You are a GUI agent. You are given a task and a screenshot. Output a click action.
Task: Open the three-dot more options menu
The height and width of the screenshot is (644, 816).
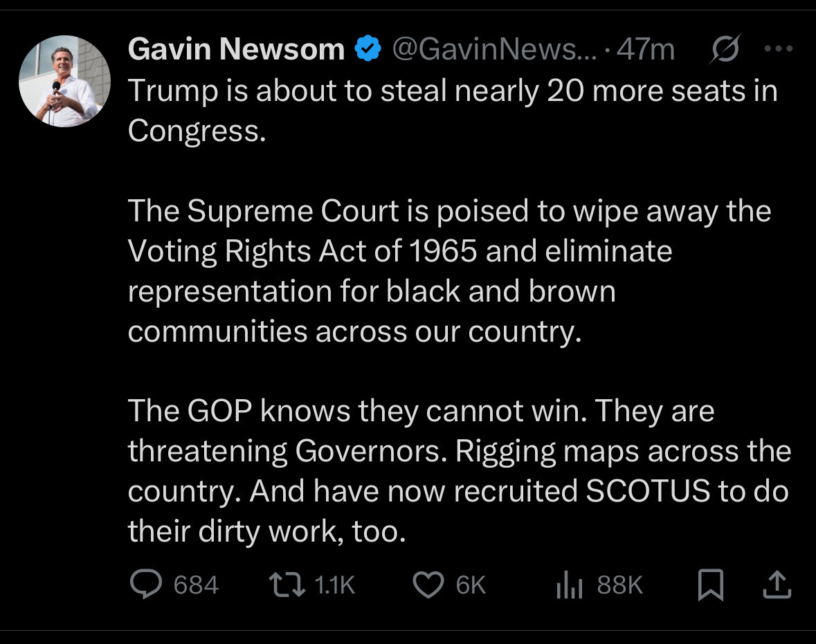coord(779,49)
